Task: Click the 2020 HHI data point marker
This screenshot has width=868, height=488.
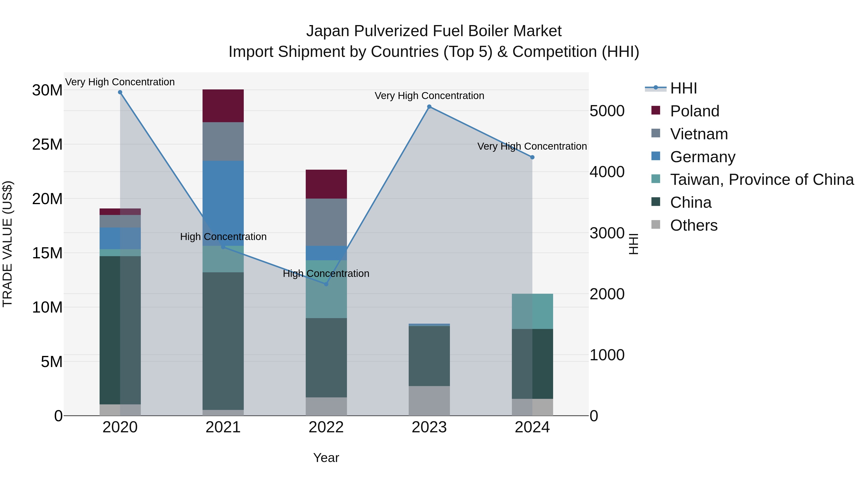Action: (x=120, y=92)
